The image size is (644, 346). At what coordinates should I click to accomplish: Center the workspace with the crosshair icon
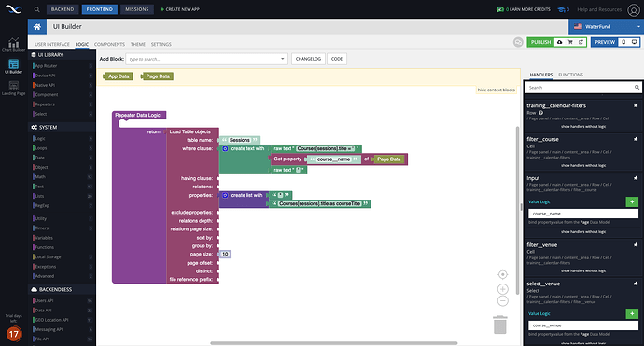tap(503, 274)
